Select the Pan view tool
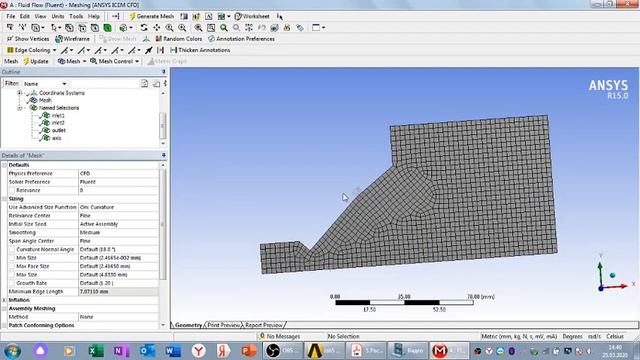 [x=157, y=28]
